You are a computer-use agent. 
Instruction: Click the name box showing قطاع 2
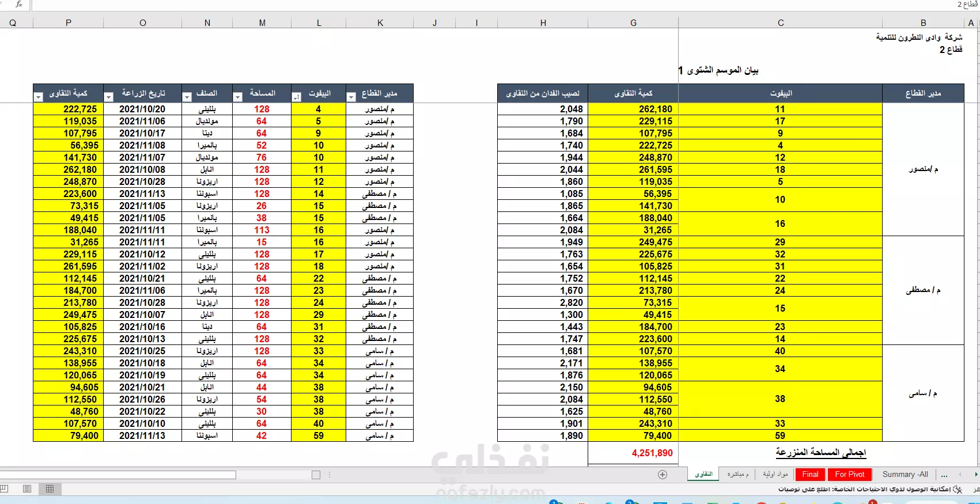coord(967,5)
